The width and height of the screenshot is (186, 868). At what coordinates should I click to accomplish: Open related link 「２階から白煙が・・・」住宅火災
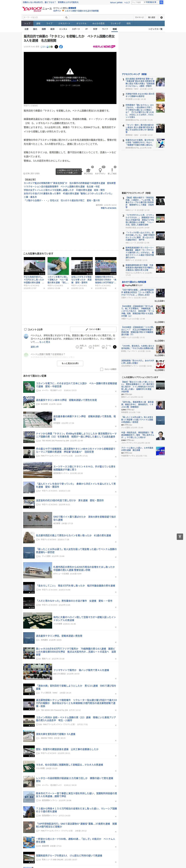(62, 201)
